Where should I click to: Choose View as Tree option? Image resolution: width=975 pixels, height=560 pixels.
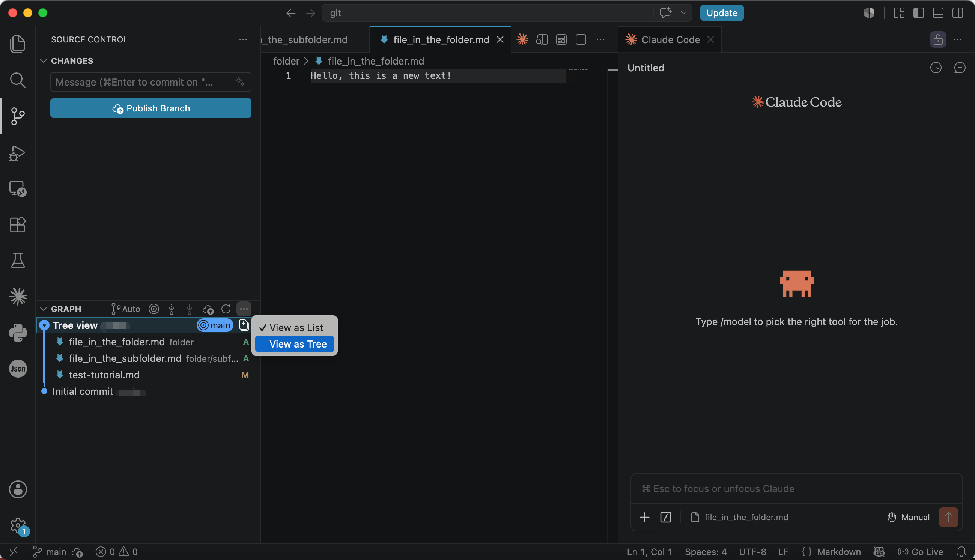295,344
